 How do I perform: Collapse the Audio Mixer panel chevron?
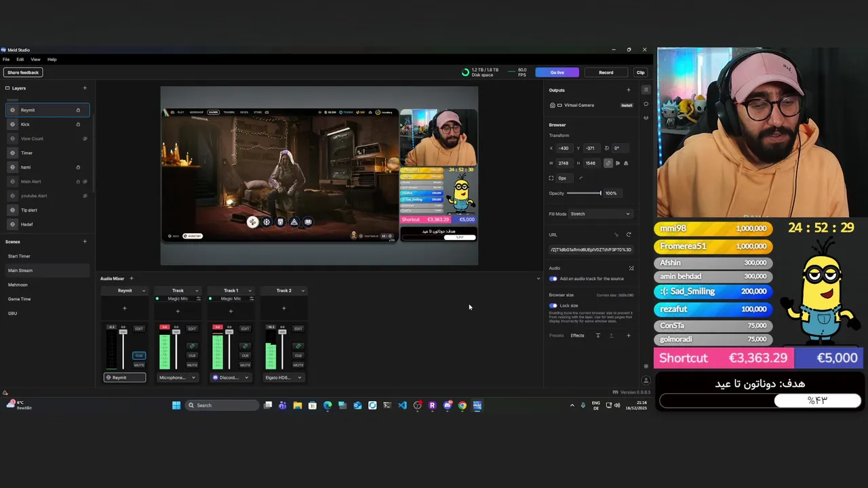pyautogui.click(x=538, y=279)
